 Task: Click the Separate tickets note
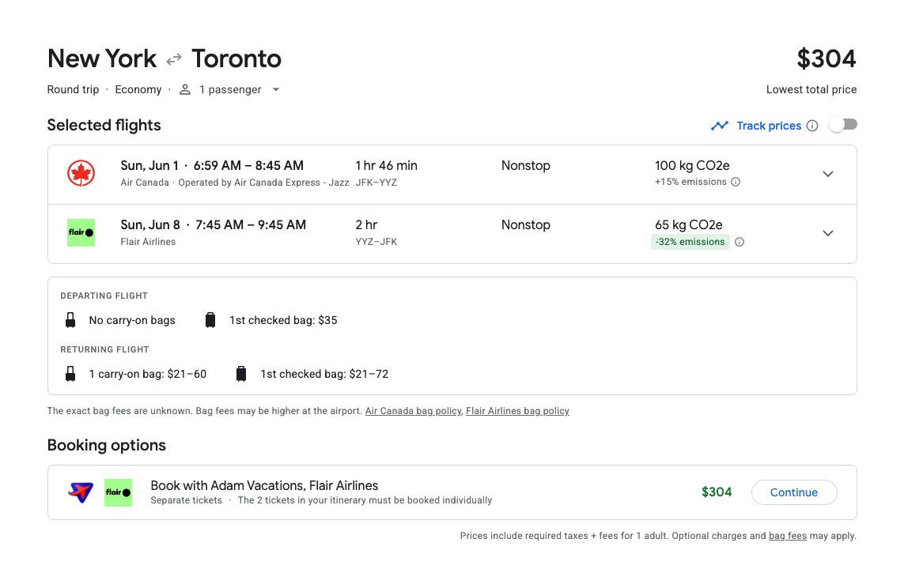click(x=186, y=500)
